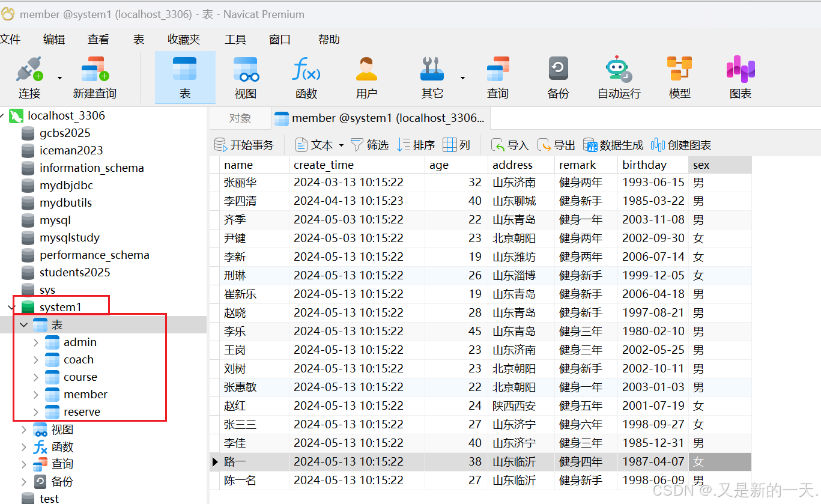Image resolution: width=821 pixels, height=504 pixels.
Task: Select the coach table in sidebar
Action: click(x=78, y=359)
